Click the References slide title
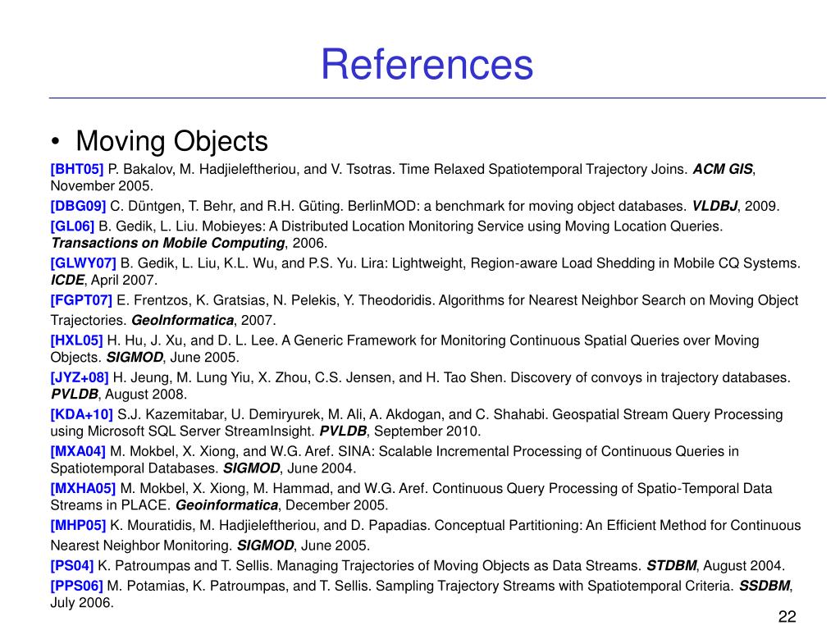Image resolution: width=840 pixels, height=630 pixels. 427,64
